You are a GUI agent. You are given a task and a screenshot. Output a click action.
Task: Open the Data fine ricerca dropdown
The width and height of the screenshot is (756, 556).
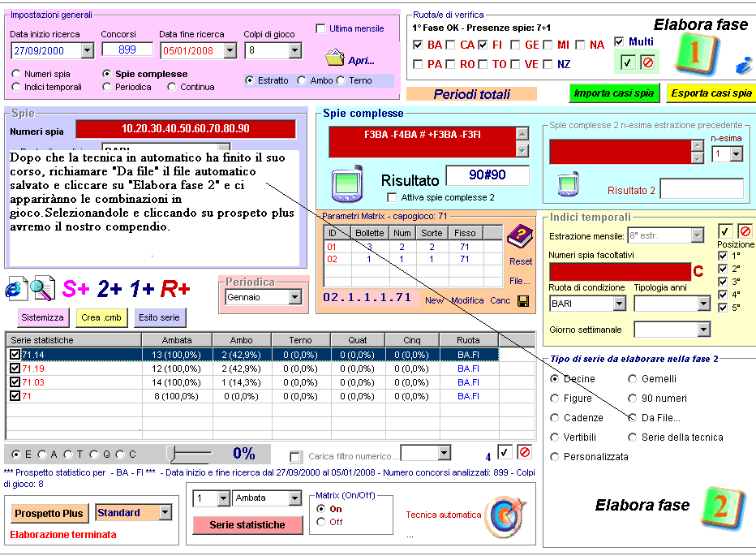230,50
